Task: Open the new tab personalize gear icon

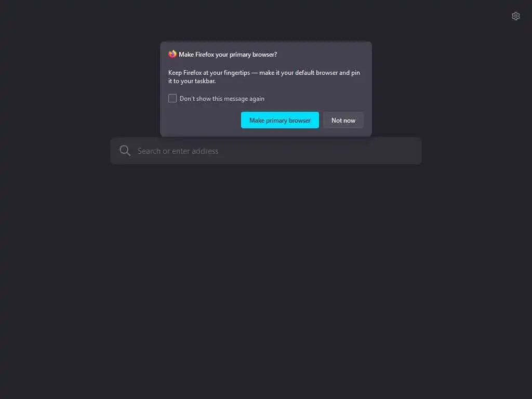Action: (x=515, y=16)
